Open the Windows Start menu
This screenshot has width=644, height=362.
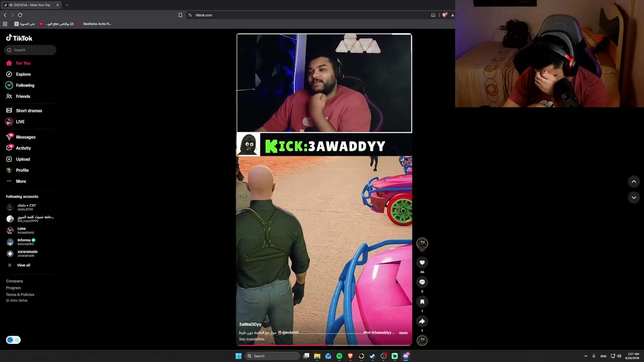click(238, 356)
